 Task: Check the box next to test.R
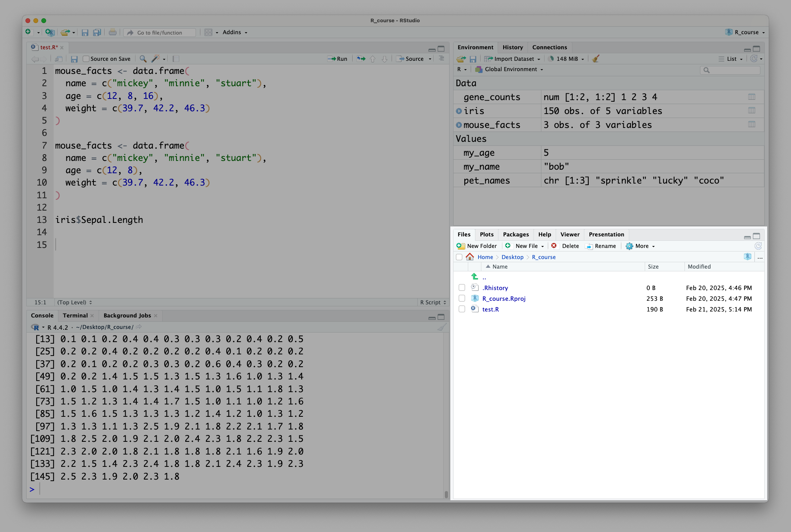coord(461,309)
